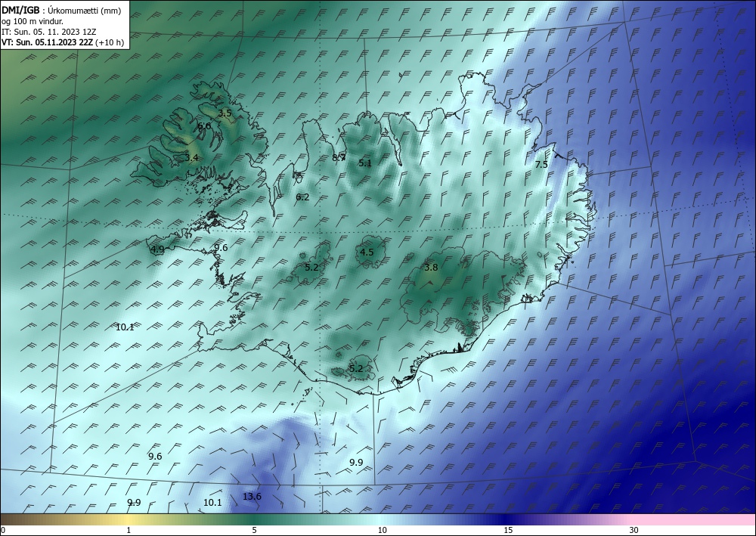Click the 6.6 value label

point(204,125)
